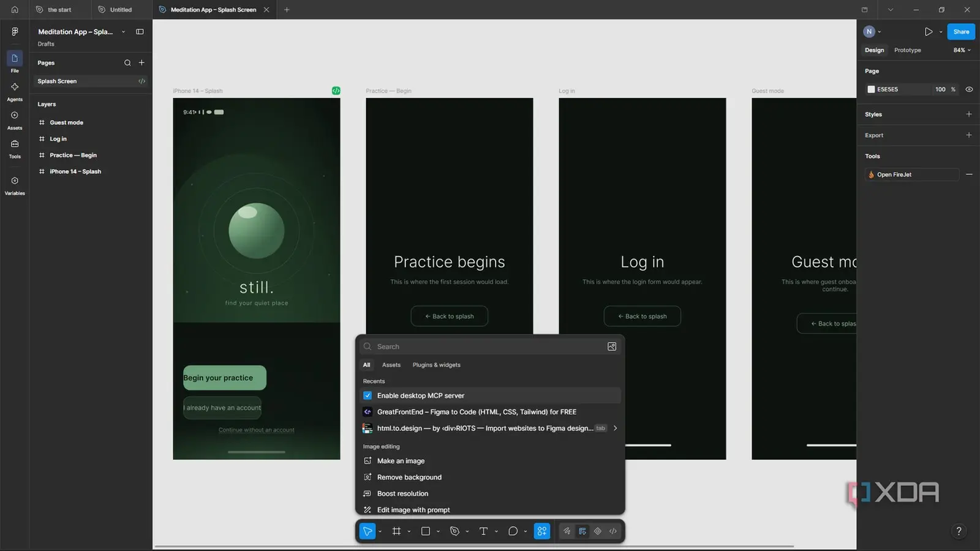Screen dimensions: 980x551
Task: Choose Remove background from Image editing
Action: 409,478
